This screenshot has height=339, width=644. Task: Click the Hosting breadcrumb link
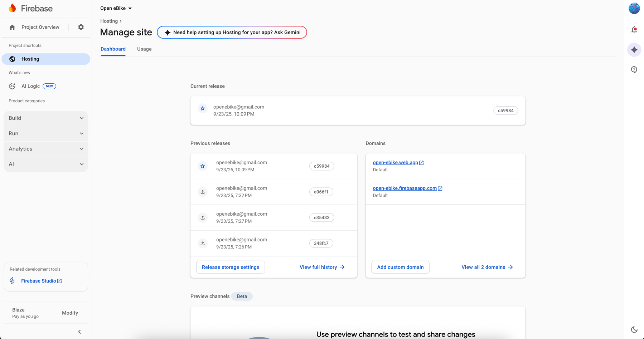(x=109, y=21)
